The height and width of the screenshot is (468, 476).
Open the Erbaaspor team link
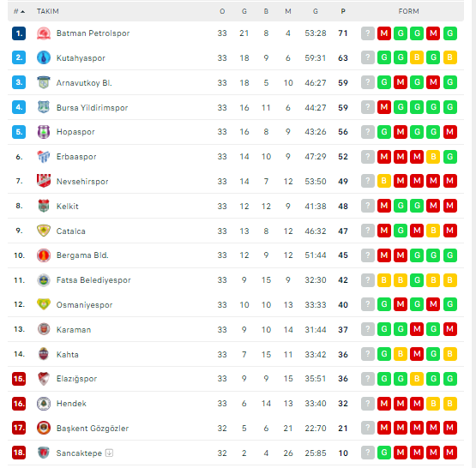point(76,157)
